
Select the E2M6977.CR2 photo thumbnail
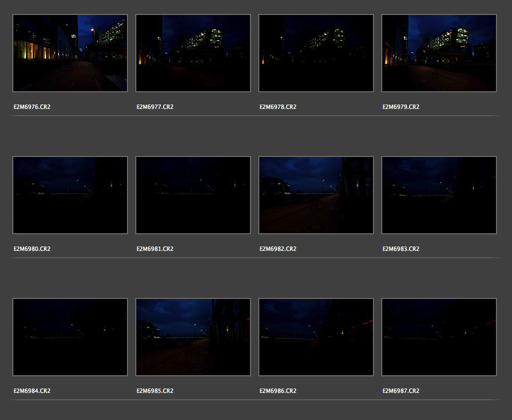[x=193, y=53]
